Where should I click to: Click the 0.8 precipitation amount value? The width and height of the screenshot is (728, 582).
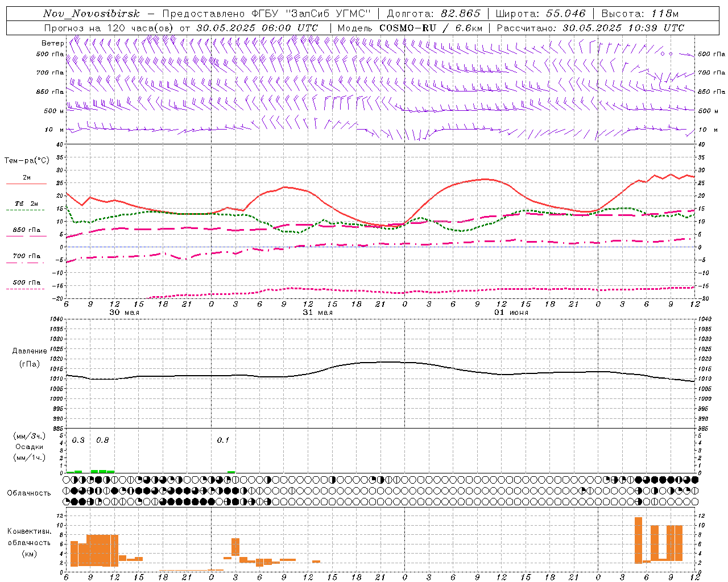point(102,440)
